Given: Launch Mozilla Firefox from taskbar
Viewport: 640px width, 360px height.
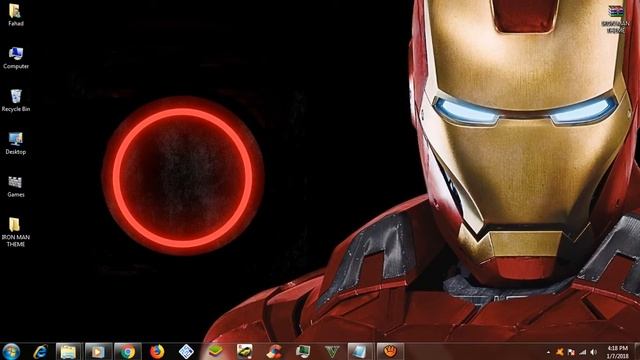Looking at the screenshot, I should point(157,351).
